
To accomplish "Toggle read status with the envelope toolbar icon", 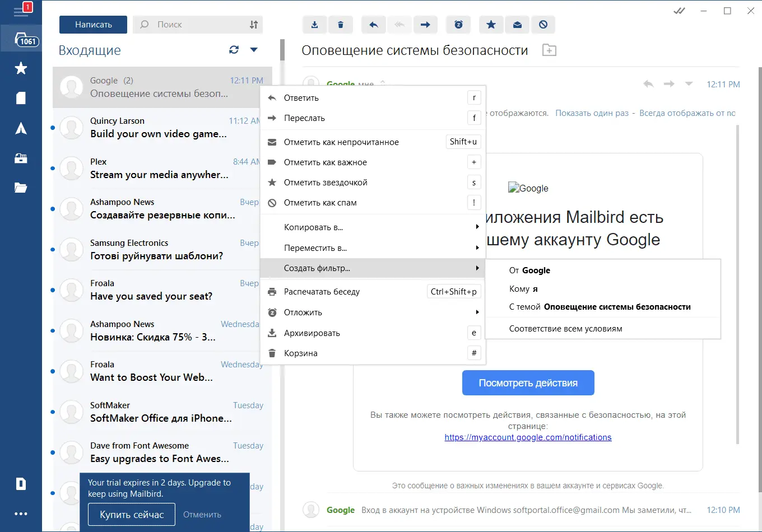I will (x=517, y=25).
